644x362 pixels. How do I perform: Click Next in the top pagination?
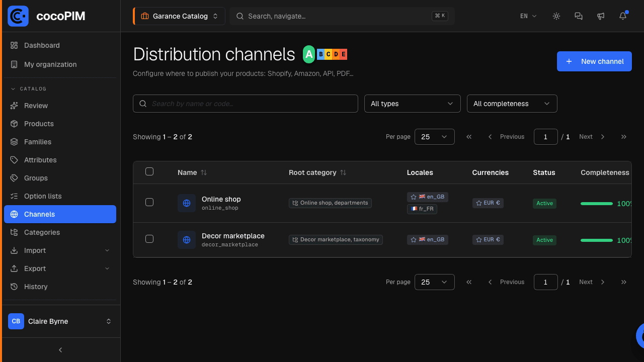[x=592, y=137]
